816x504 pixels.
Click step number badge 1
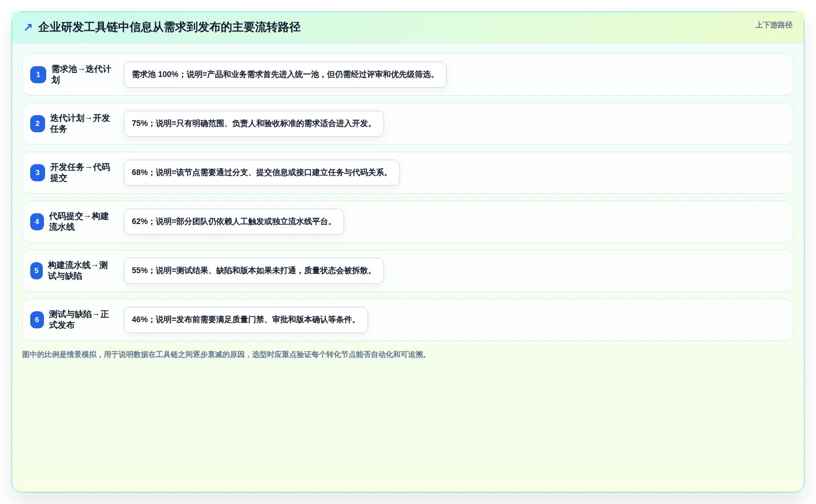38,75
